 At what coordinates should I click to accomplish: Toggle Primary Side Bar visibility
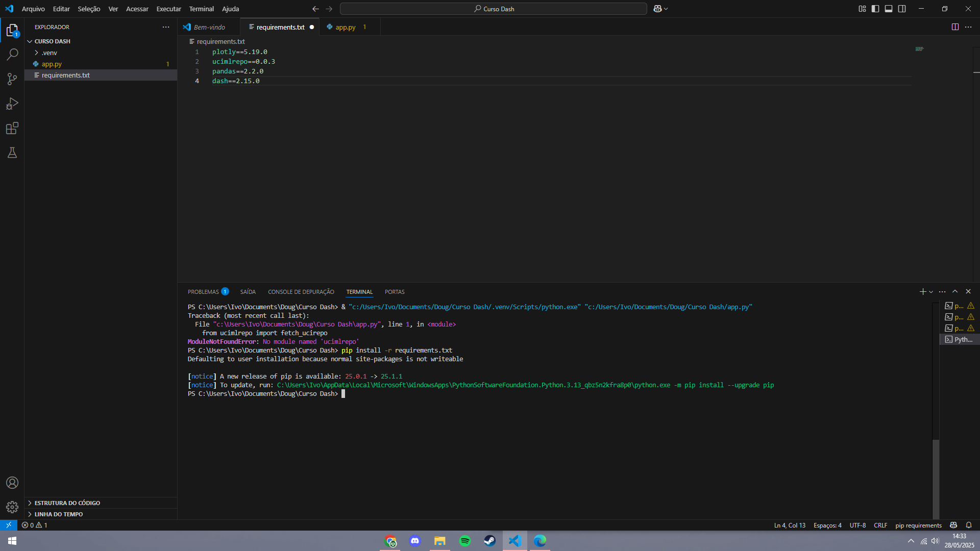pos(875,9)
